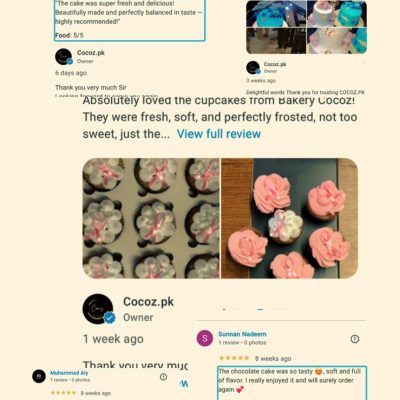This screenshot has height=400, width=400.
Task: Click Cocoz.pk logo above '6 days ago'
Action: tap(63, 57)
